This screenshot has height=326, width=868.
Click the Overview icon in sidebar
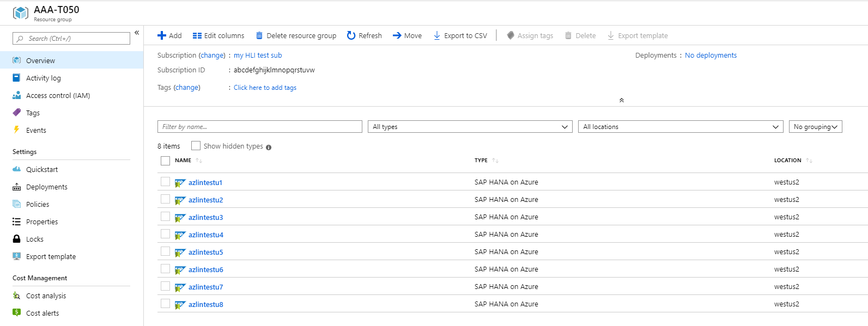coord(17,60)
